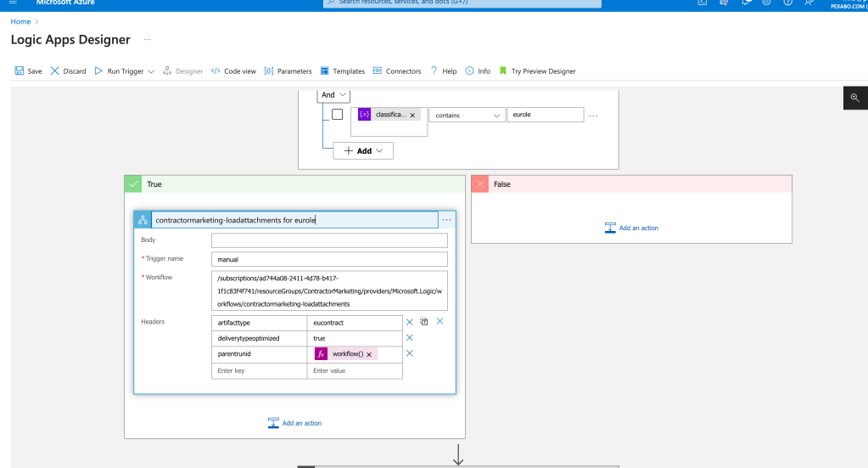Viewport: 868px width, 468px height.
Task: Open the contains operator dropdown
Action: click(467, 116)
